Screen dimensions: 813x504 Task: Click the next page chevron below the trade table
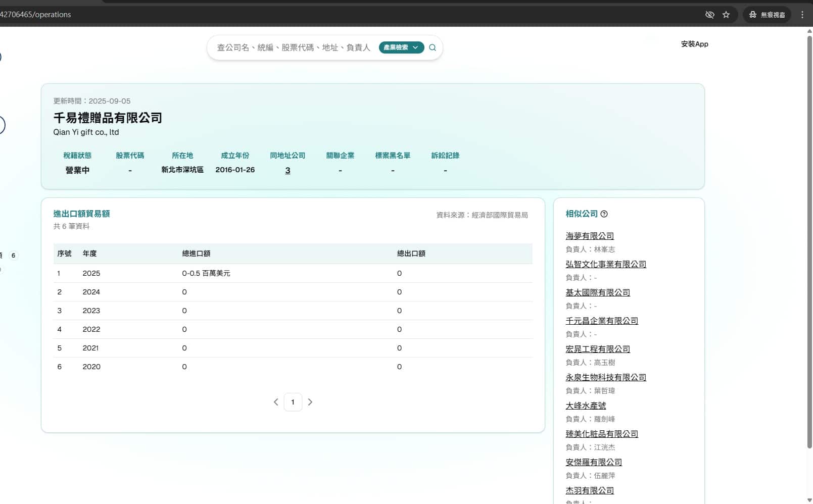tap(310, 402)
